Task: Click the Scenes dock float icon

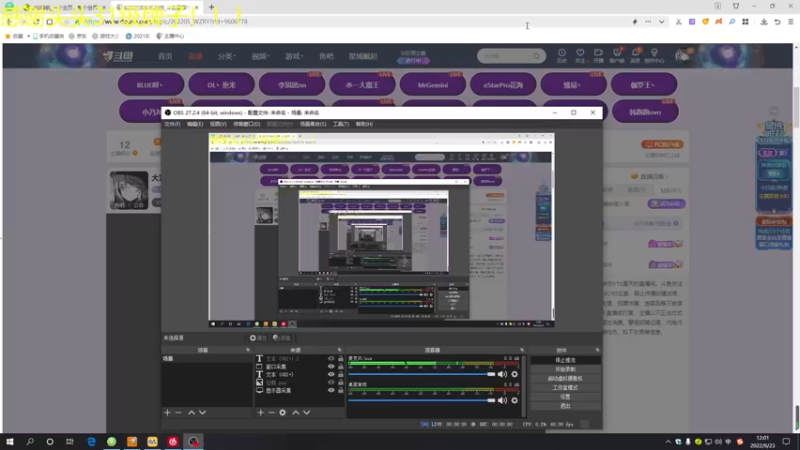Action: [x=248, y=350]
